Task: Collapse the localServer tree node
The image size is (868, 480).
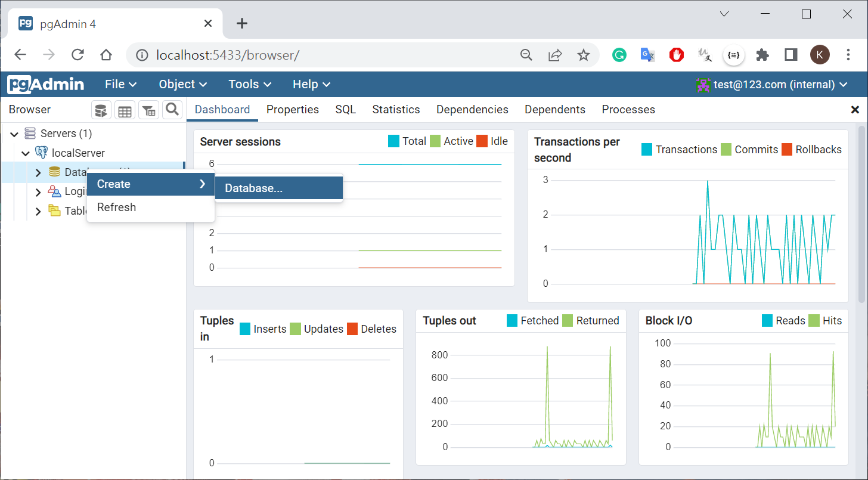Action: click(x=26, y=153)
